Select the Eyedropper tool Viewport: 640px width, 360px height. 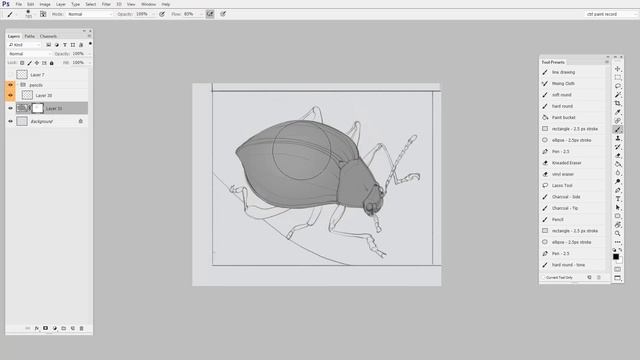pyautogui.click(x=618, y=112)
